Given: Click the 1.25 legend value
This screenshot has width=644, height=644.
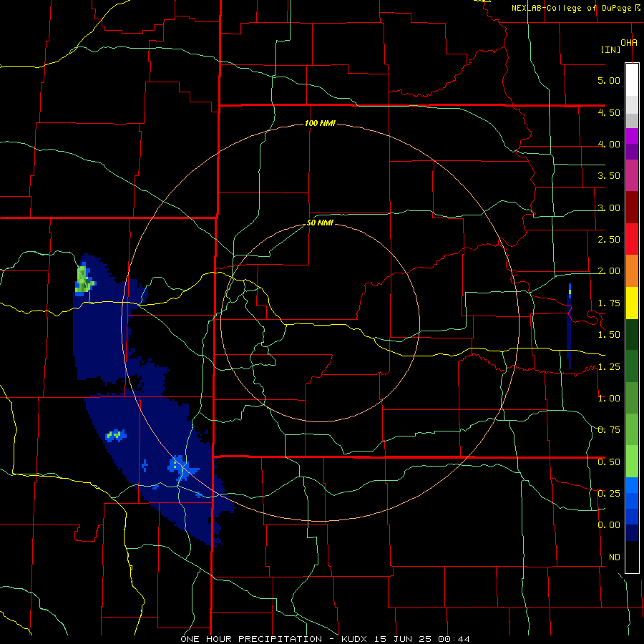Looking at the screenshot, I should click(609, 367).
